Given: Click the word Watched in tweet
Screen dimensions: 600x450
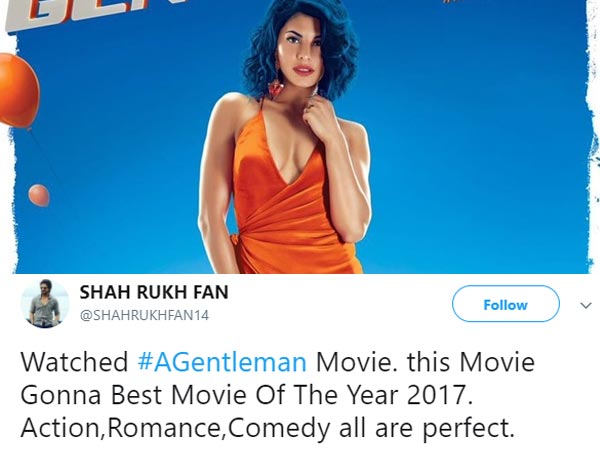Looking at the screenshot, I should coord(74,362).
